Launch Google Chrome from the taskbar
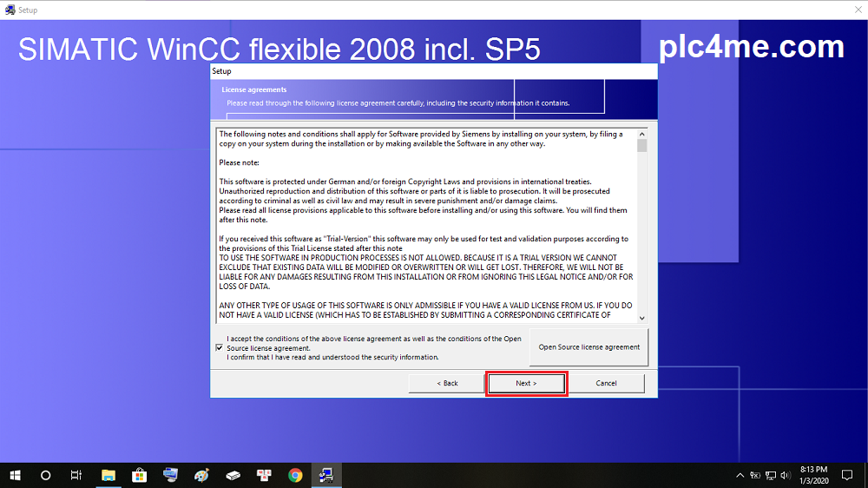 295,475
